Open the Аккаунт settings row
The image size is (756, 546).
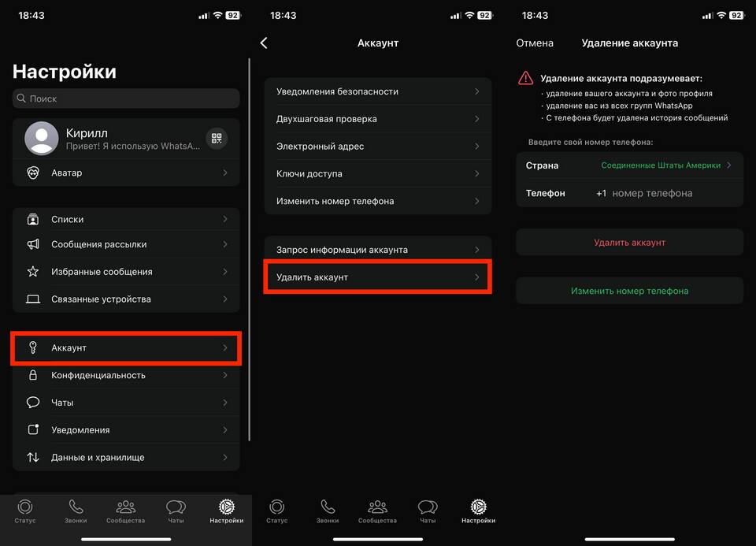pyautogui.click(x=126, y=347)
